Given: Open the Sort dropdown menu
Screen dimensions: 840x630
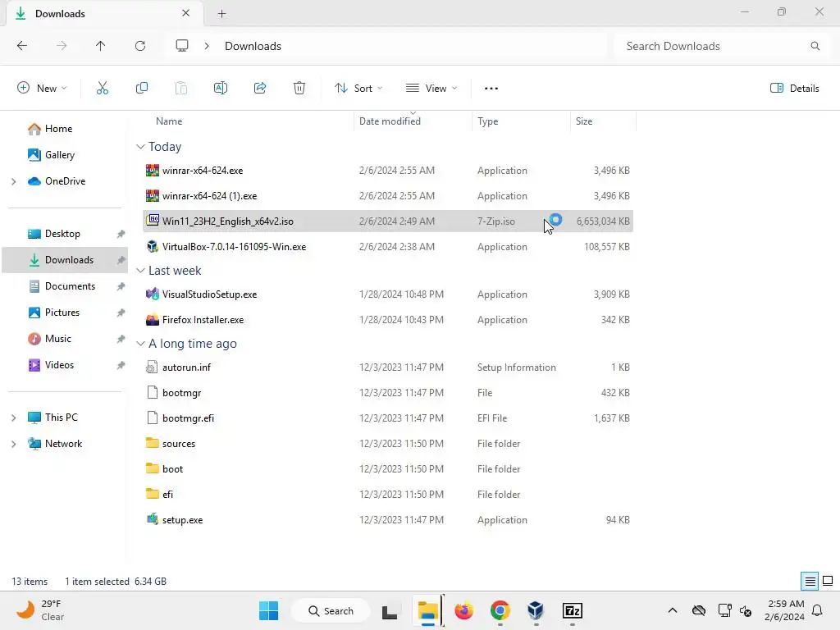Looking at the screenshot, I should coord(358,89).
